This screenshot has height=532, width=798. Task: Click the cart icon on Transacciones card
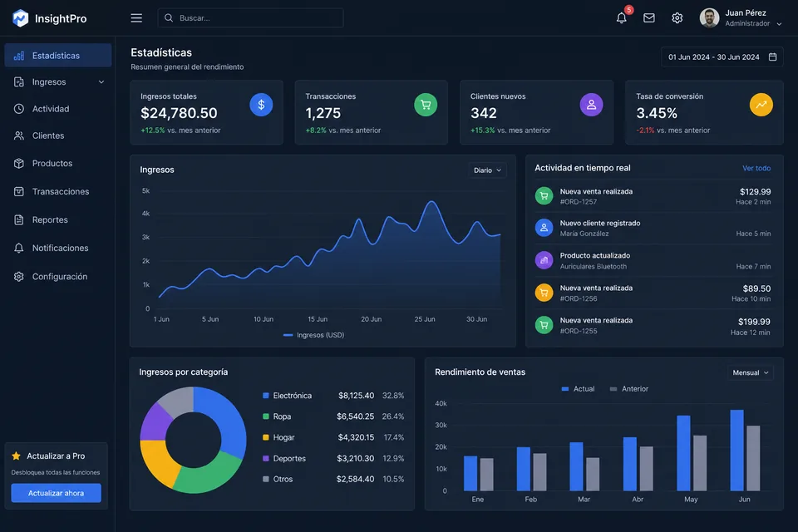pyautogui.click(x=426, y=105)
